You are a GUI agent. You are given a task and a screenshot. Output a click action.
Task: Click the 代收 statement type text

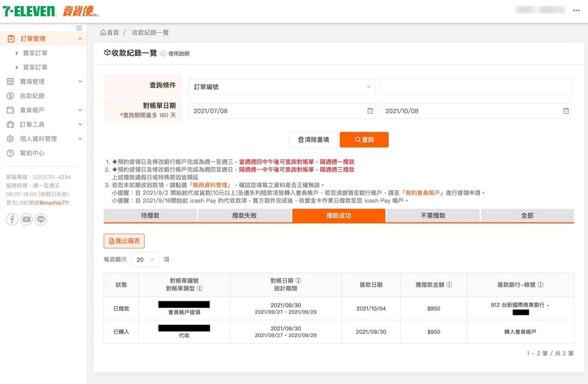pos(184,335)
